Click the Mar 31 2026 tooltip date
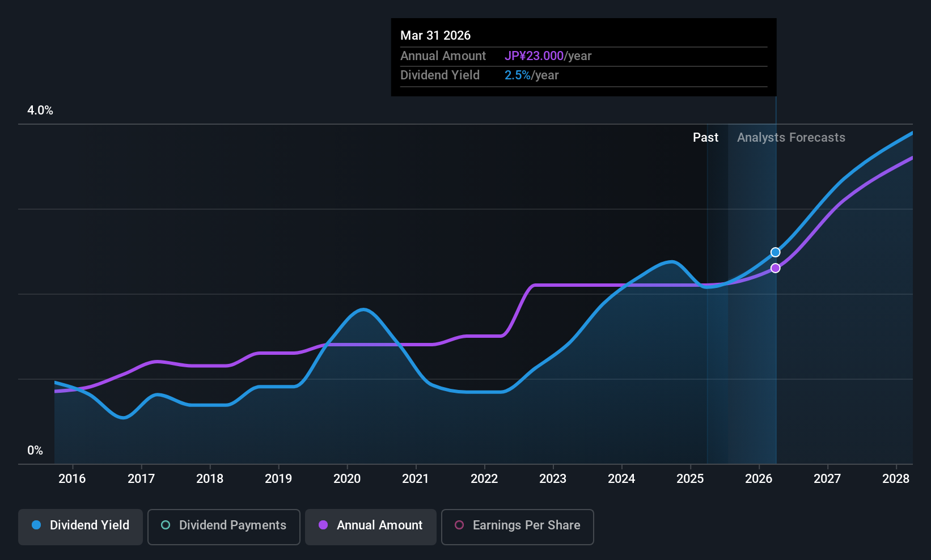The height and width of the screenshot is (560, 931). coord(435,36)
